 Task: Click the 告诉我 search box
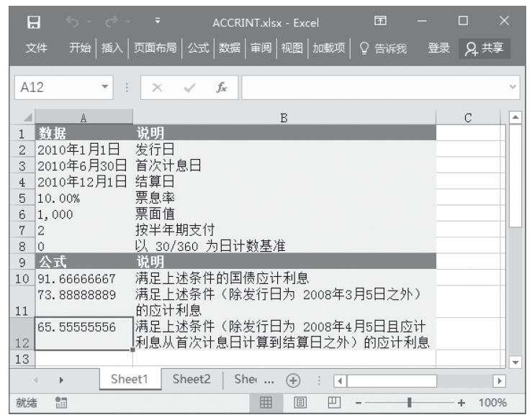390,49
